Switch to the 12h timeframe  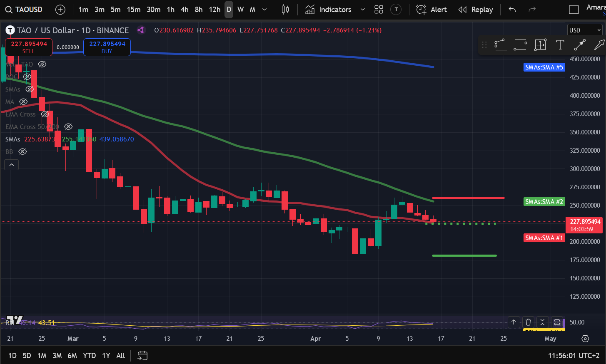coord(215,10)
